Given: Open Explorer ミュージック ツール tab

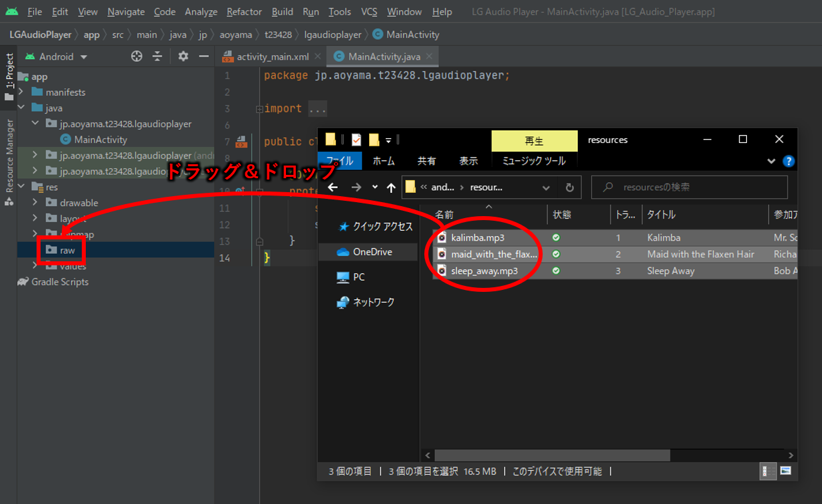Looking at the screenshot, I should [x=534, y=161].
